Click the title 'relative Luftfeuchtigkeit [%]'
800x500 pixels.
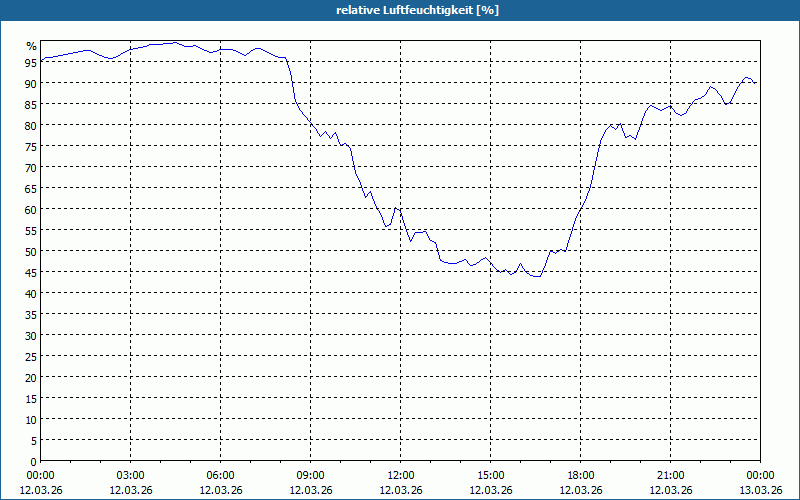coord(417,10)
